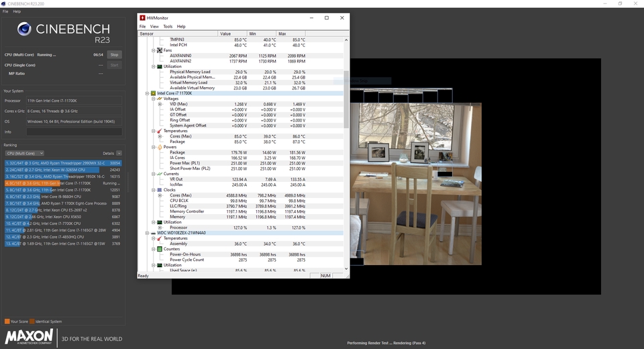Click the CPU Temperatures thermometer icon
Viewport: 644px width, 349px height.
159,131
